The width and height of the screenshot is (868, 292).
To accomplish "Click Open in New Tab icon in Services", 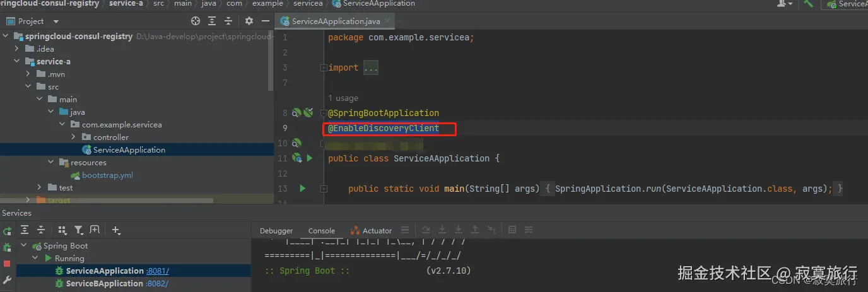I will [x=95, y=230].
